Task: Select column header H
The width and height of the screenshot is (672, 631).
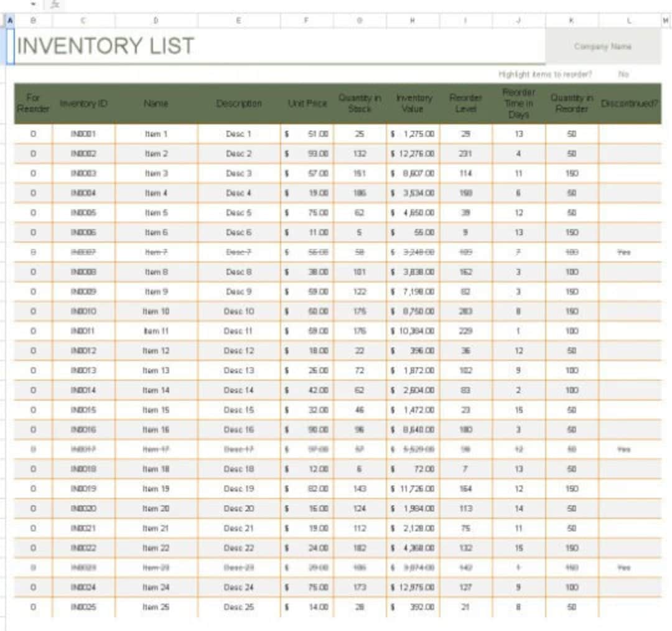Action: (x=411, y=19)
